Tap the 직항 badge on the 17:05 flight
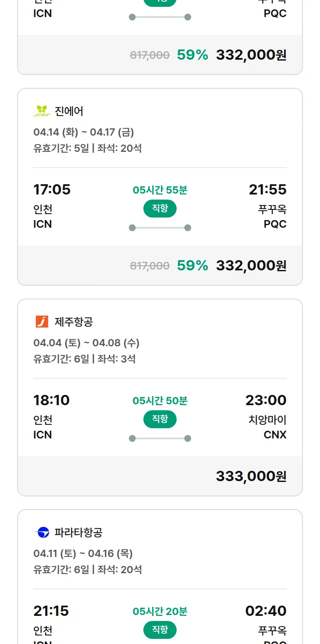The width and height of the screenshot is (320, 644). tap(160, 209)
